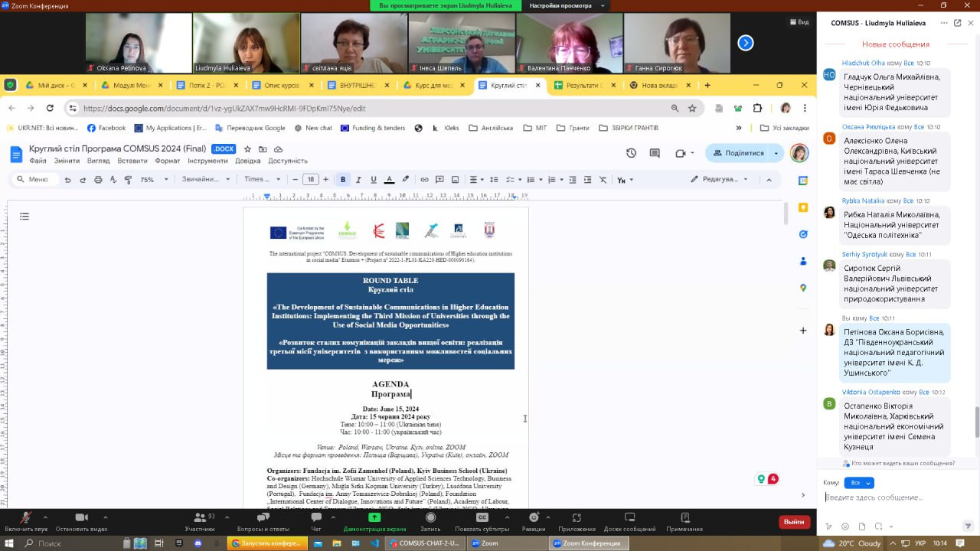Click the red Выйти leave button

click(794, 522)
